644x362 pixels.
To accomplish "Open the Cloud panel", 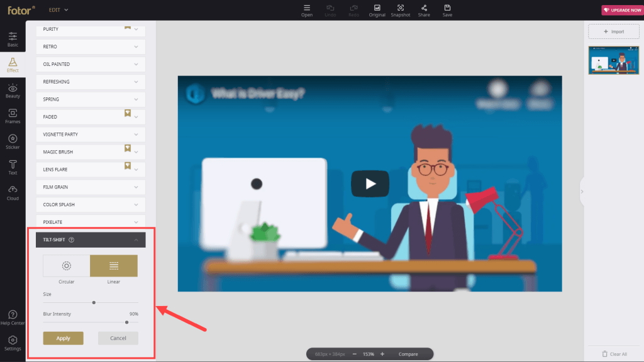I will tap(13, 193).
